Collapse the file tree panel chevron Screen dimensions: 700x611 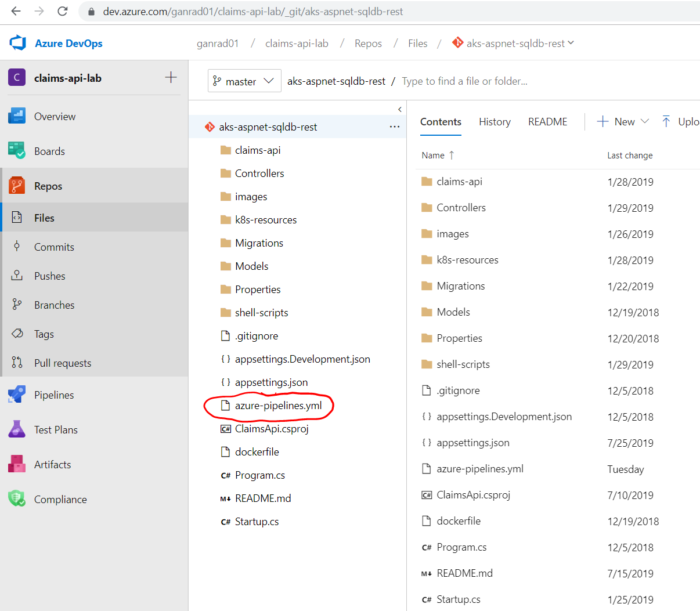coord(400,109)
